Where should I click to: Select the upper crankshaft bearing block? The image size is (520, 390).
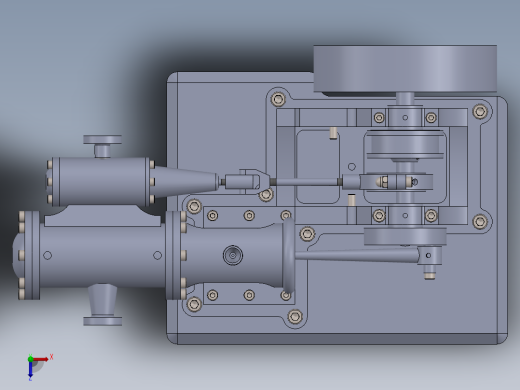[x=405, y=117]
